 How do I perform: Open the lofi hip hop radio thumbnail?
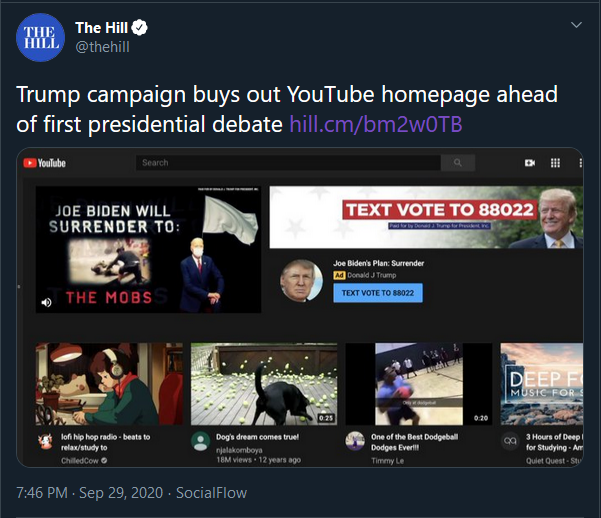[109, 385]
